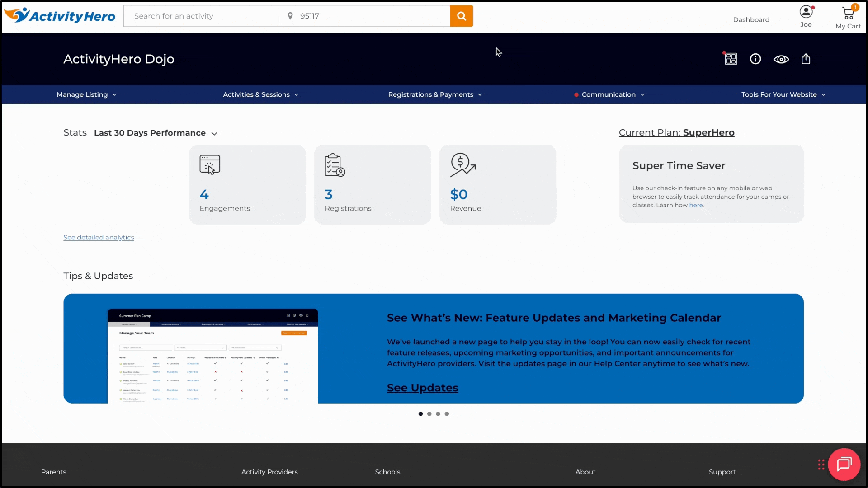The image size is (868, 488).
Task: Click the 4 Engagements stat card
Action: point(247,184)
